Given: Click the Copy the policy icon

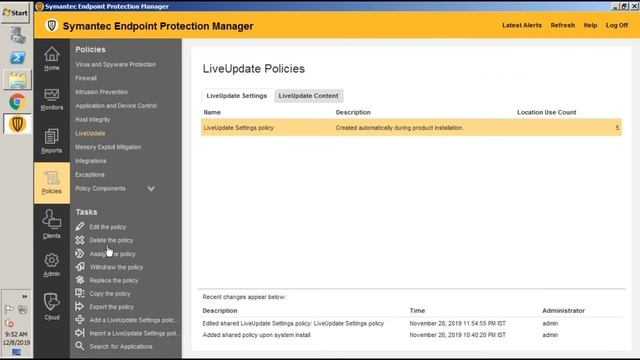Looking at the screenshot, I should pyautogui.click(x=80, y=293).
